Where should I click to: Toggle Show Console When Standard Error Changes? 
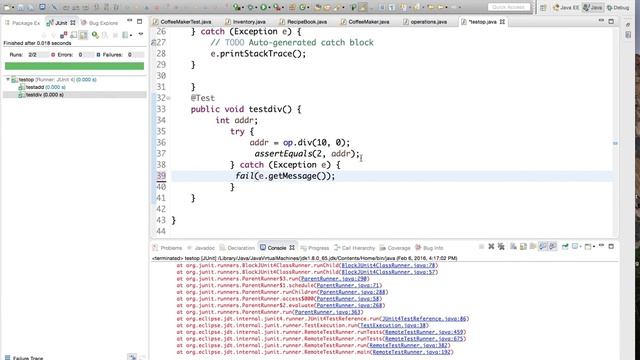552,247
